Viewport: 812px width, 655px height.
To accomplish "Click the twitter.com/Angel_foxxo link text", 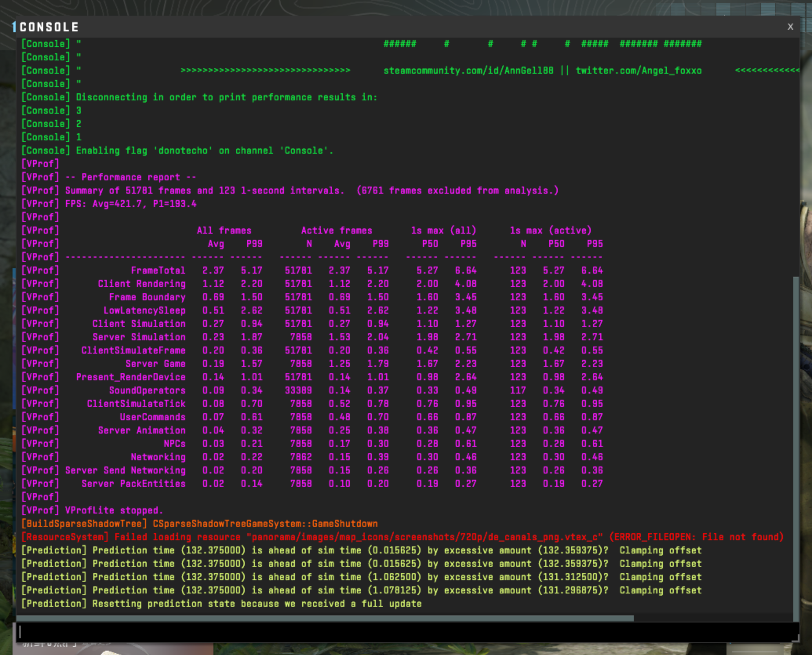I will pos(638,71).
